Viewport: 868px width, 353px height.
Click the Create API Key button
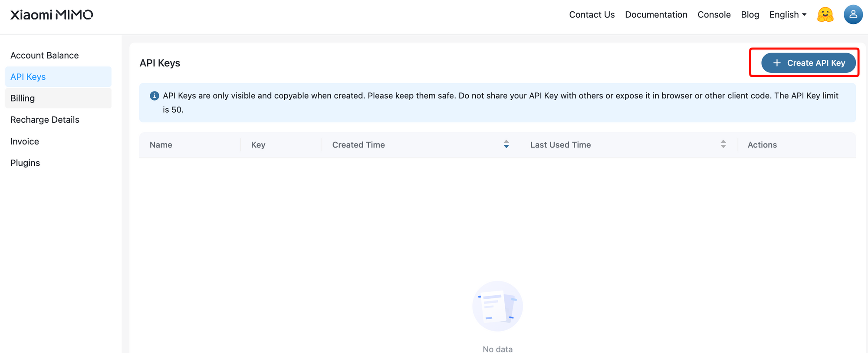[x=809, y=63]
